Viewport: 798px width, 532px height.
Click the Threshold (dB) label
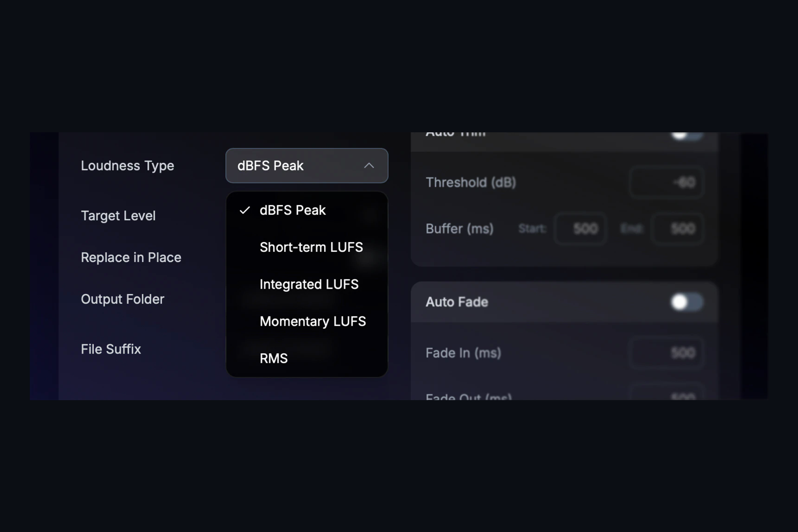(x=471, y=182)
